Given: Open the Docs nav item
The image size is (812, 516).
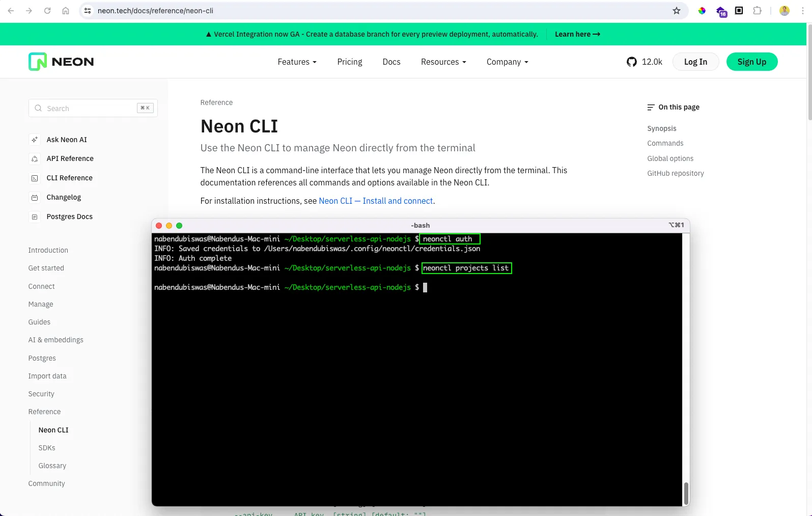Looking at the screenshot, I should pyautogui.click(x=391, y=62).
